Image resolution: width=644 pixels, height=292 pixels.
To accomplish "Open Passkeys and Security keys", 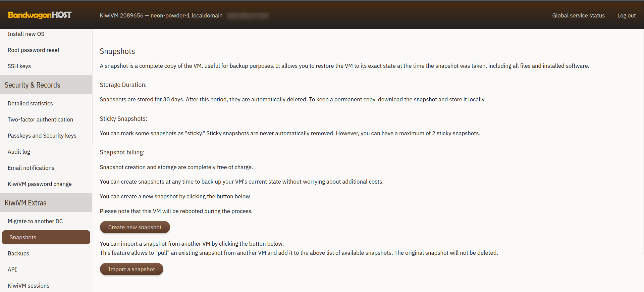I will pyautogui.click(x=42, y=136).
